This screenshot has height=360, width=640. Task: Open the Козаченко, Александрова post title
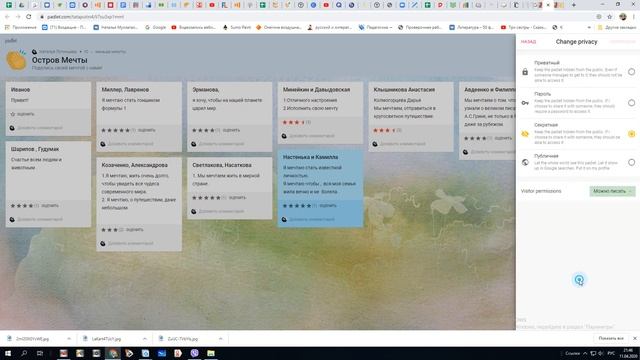tap(134, 165)
